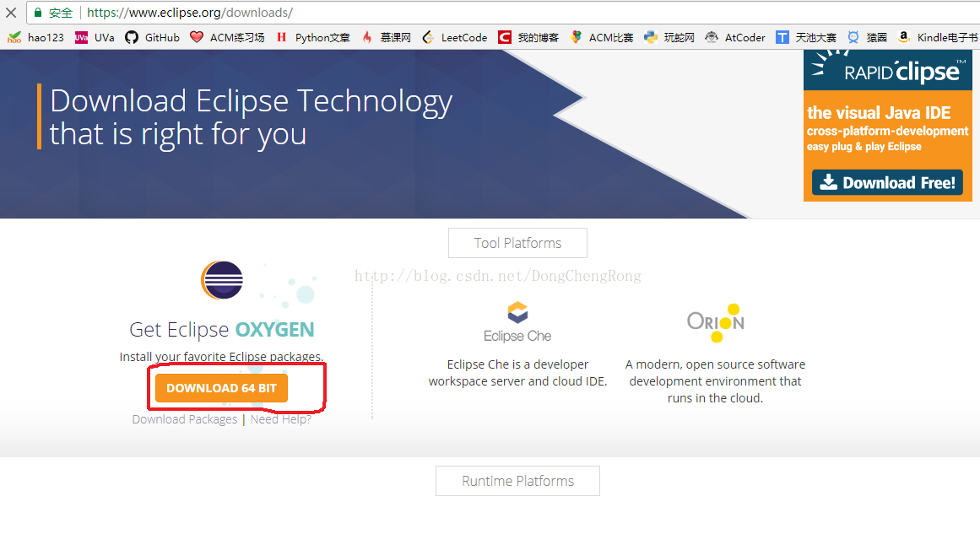The width and height of the screenshot is (980, 534).
Task: Click the Tool Platforms button
Action: point(517,243)
